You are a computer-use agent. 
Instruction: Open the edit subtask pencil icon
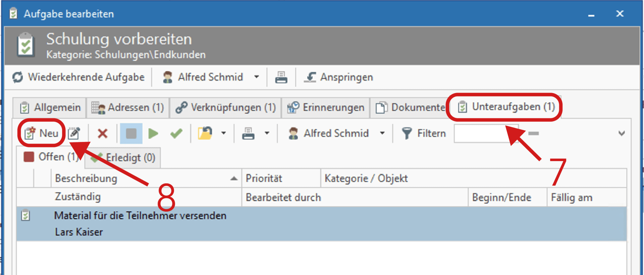[x=74, y=133]
